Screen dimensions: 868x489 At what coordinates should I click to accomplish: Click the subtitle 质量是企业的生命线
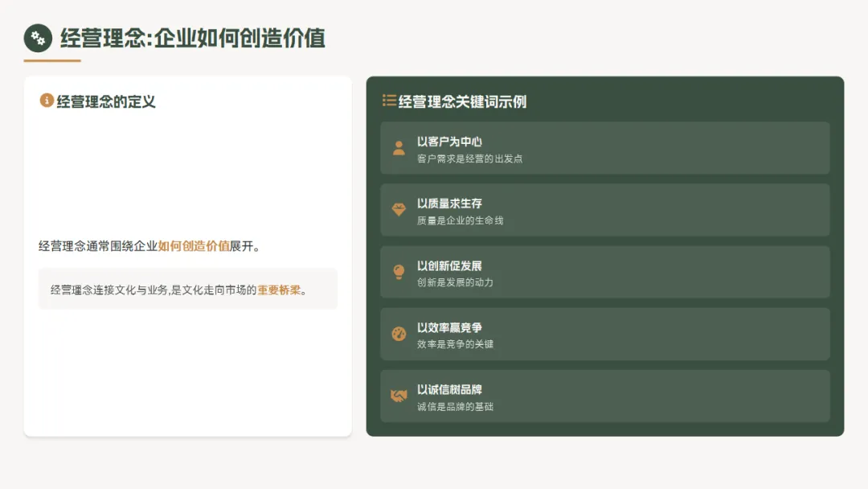460,220
